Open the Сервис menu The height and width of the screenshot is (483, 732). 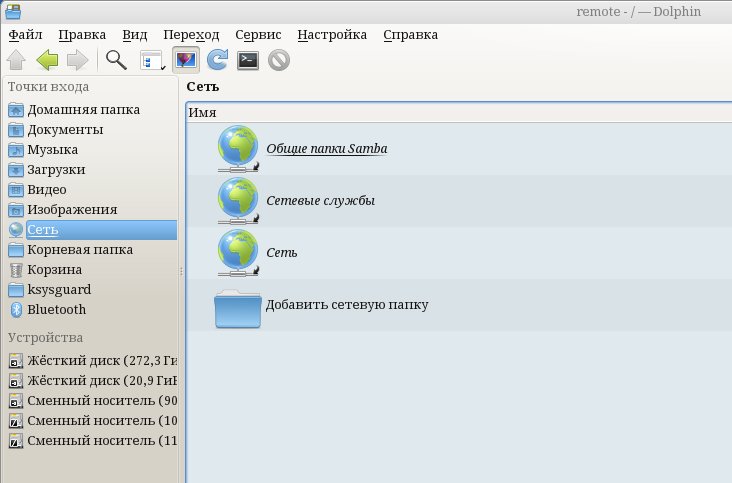click(258, 35)
